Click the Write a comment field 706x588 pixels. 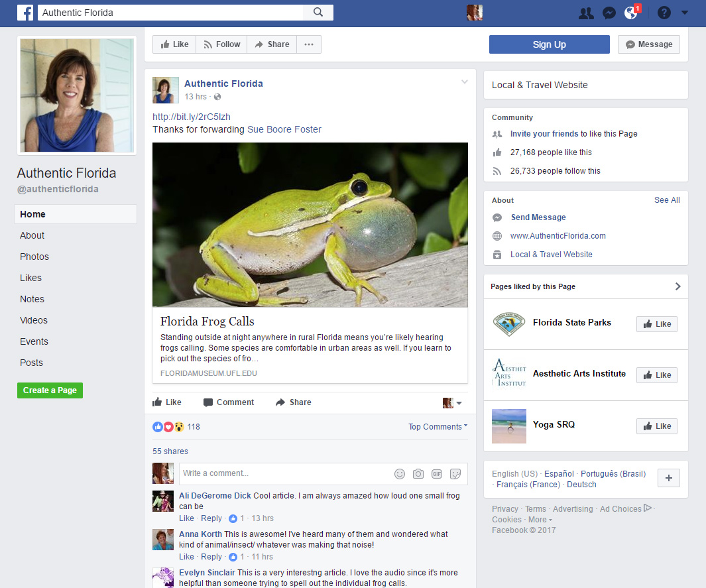click(x=284, y=473)
